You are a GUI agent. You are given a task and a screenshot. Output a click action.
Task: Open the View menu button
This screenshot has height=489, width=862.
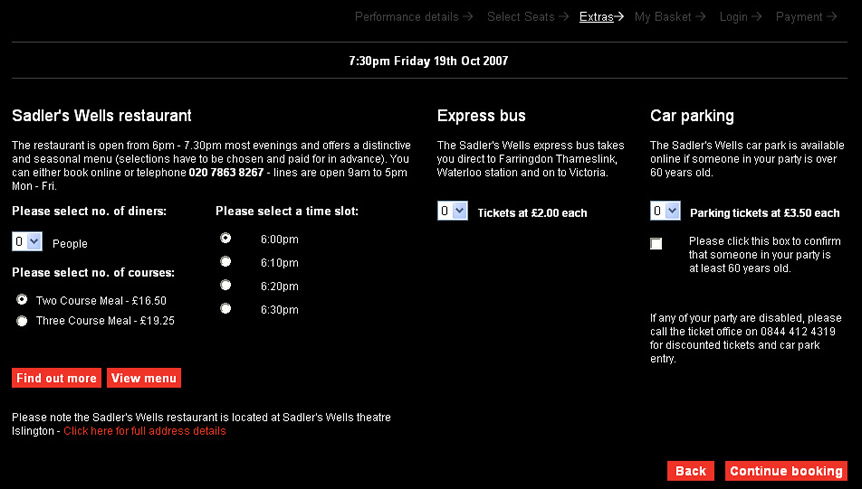click(x=144, y=378)
